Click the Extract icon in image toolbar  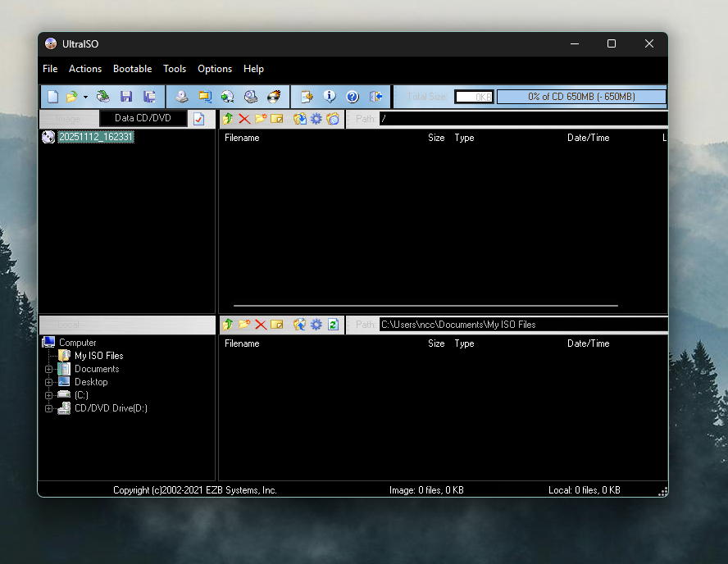(299, 119)
